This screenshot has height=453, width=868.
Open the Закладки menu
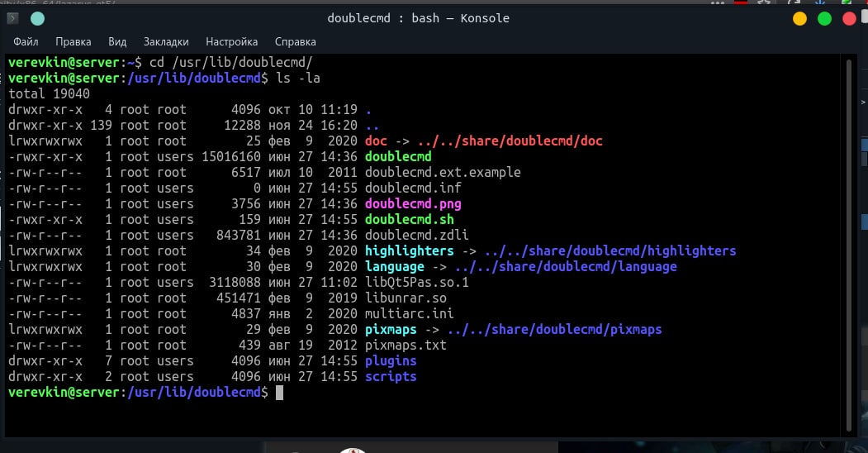[166, 42]
